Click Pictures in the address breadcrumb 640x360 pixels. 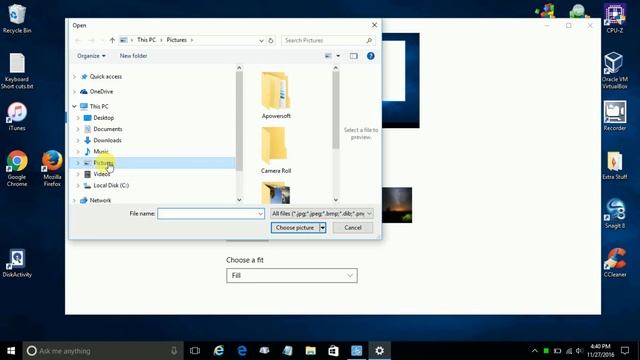176,40
